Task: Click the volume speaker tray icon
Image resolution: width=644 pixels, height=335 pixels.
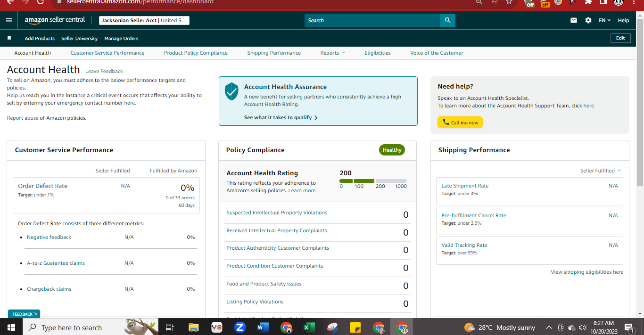Action: pos(582,327)
